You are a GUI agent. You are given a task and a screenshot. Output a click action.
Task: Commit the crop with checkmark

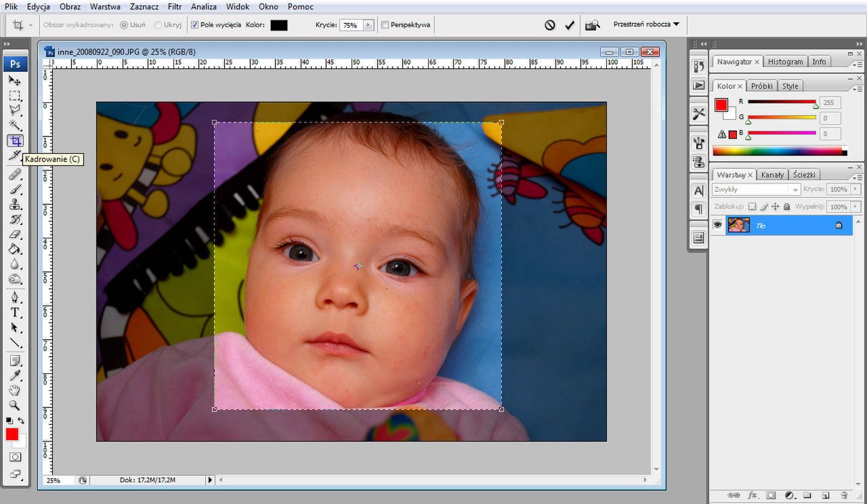tap(570, 25)
